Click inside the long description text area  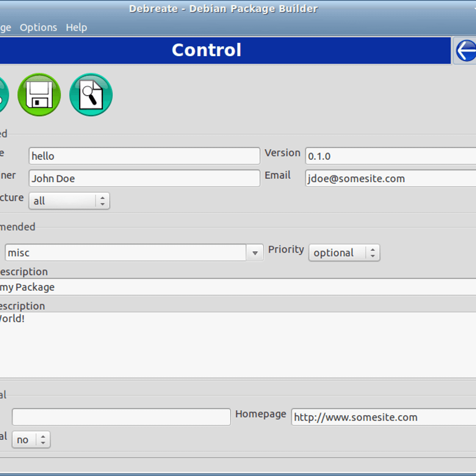tap(238, 345)
